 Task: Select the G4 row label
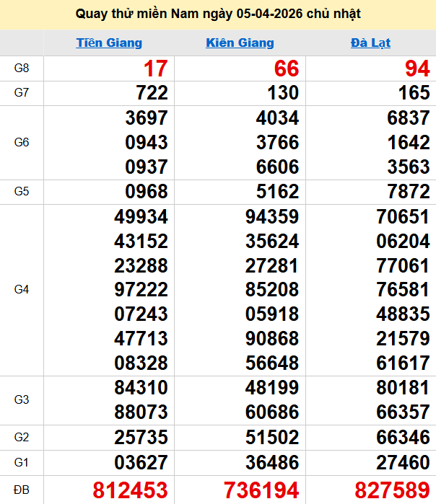point(22,289)
